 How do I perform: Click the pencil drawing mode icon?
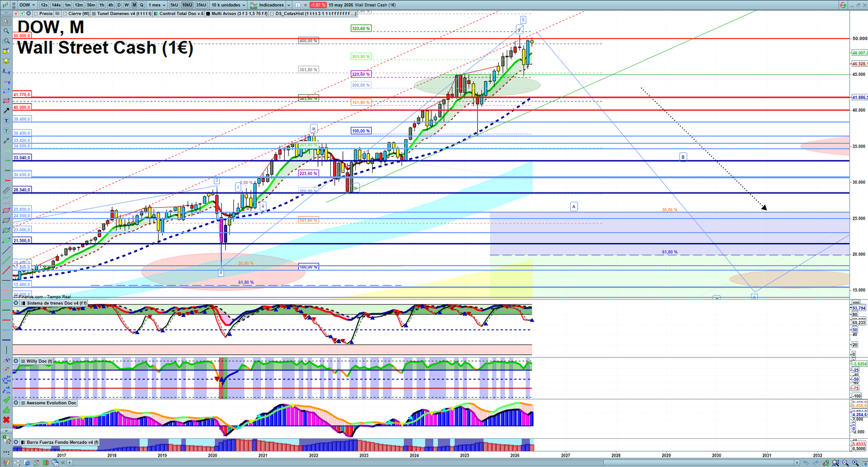coord(7,463)
